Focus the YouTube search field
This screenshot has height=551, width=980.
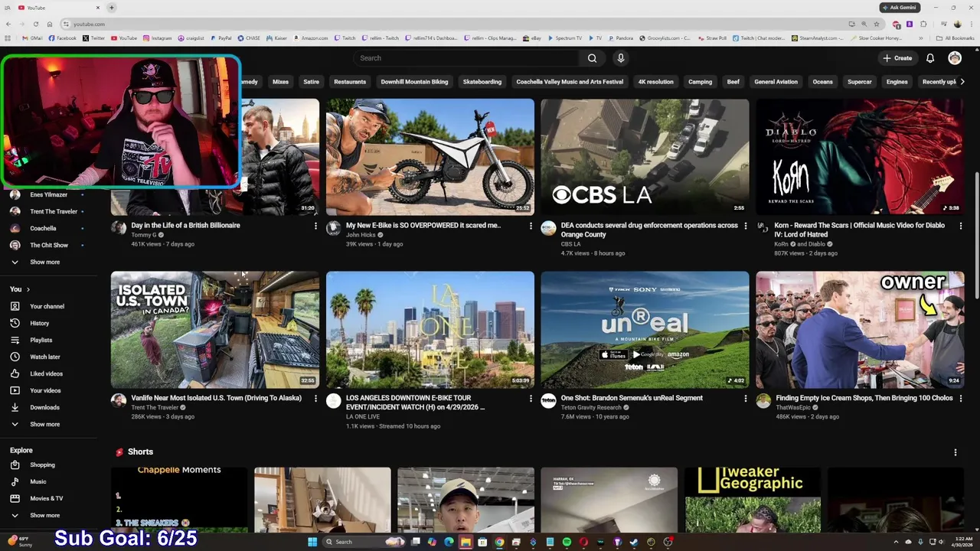coord(467,58)
